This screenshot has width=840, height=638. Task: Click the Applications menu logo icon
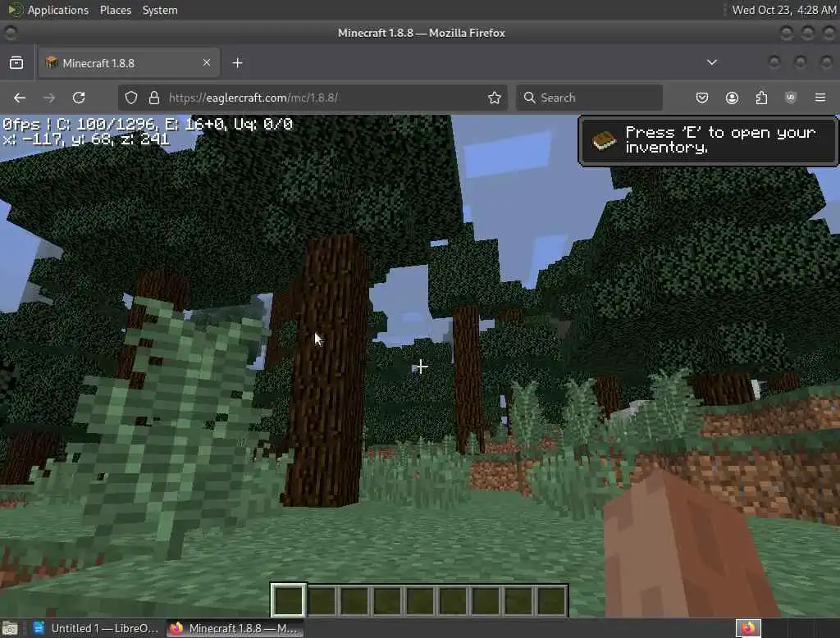point(16,10)
